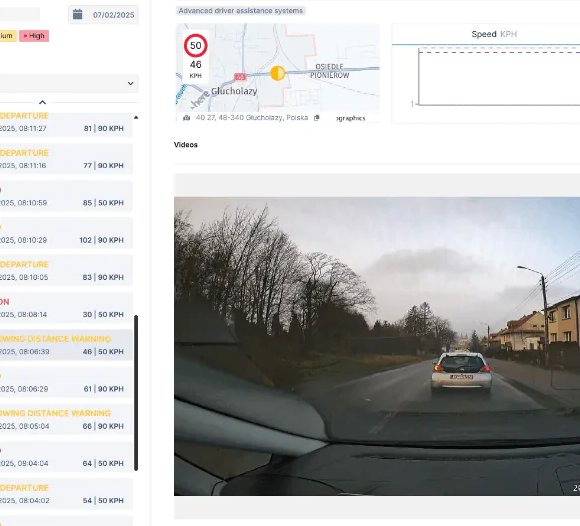Select the 08:10:05 departure event
This screenshot has height=526, width=580.
(x=66, y=270)
